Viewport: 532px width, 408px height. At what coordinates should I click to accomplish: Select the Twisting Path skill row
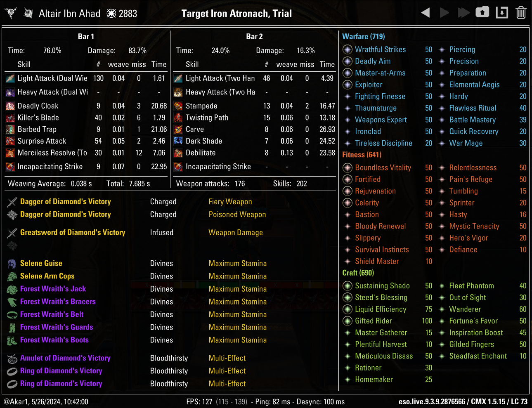coord(207,118)
